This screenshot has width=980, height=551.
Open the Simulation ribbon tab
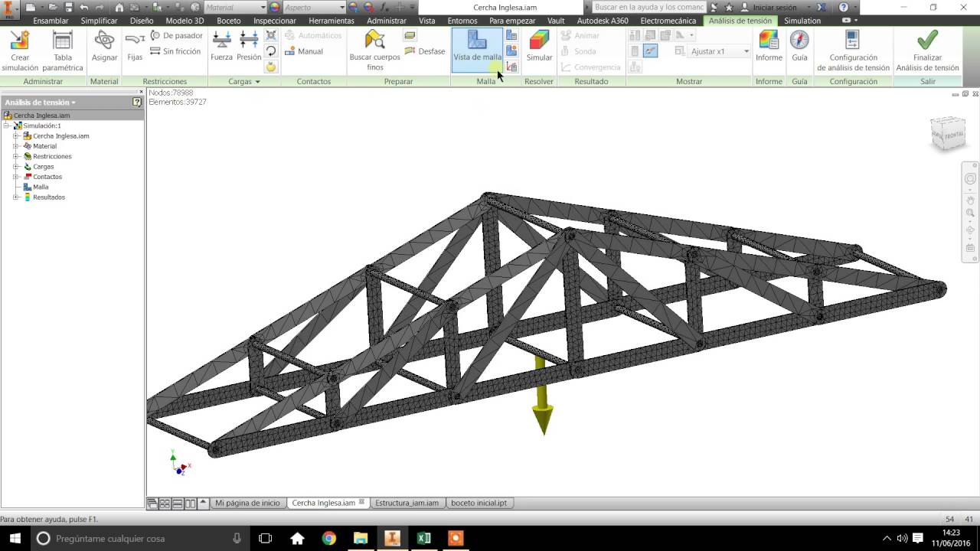[x=802, y=21]
